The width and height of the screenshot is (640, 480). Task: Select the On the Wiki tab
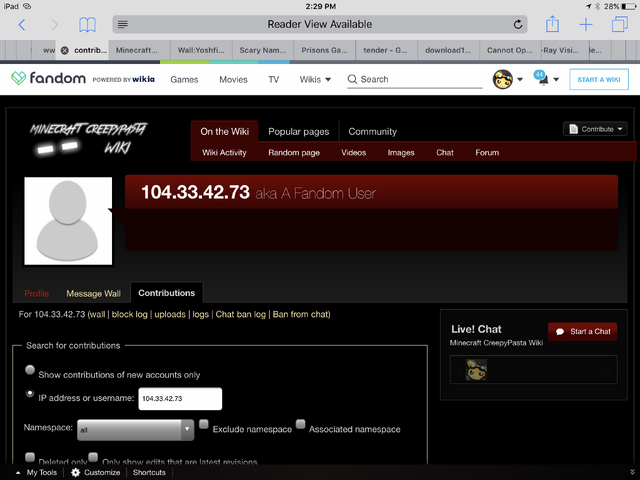point(224,131)
